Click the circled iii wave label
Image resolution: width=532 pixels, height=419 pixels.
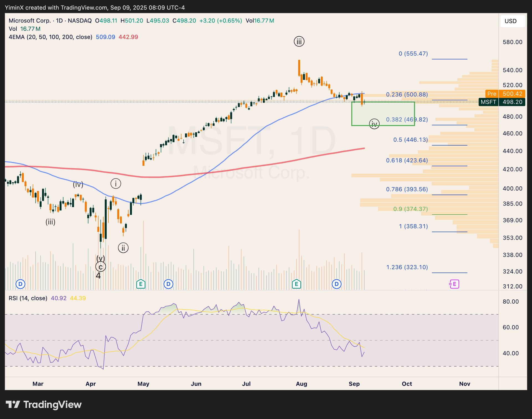coord(299,42)
